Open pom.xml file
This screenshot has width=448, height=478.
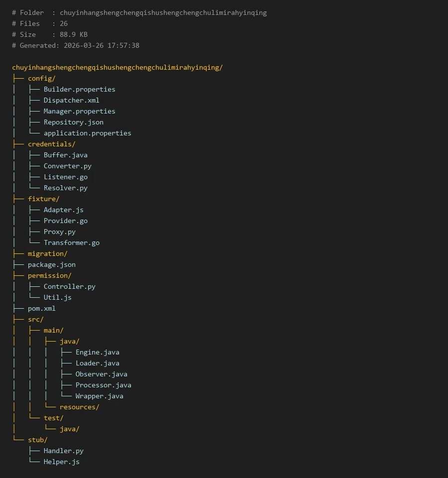click(x=41, y=308)
